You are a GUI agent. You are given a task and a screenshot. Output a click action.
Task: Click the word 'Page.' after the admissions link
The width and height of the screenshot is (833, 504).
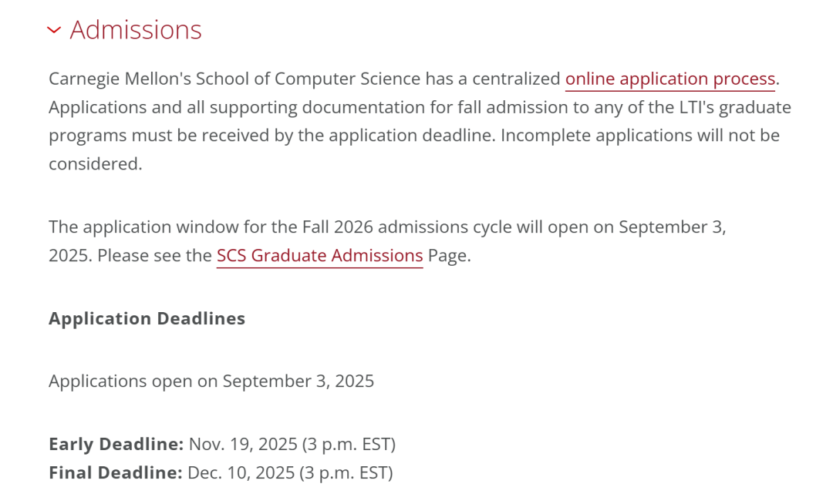[x=449, y=255]
